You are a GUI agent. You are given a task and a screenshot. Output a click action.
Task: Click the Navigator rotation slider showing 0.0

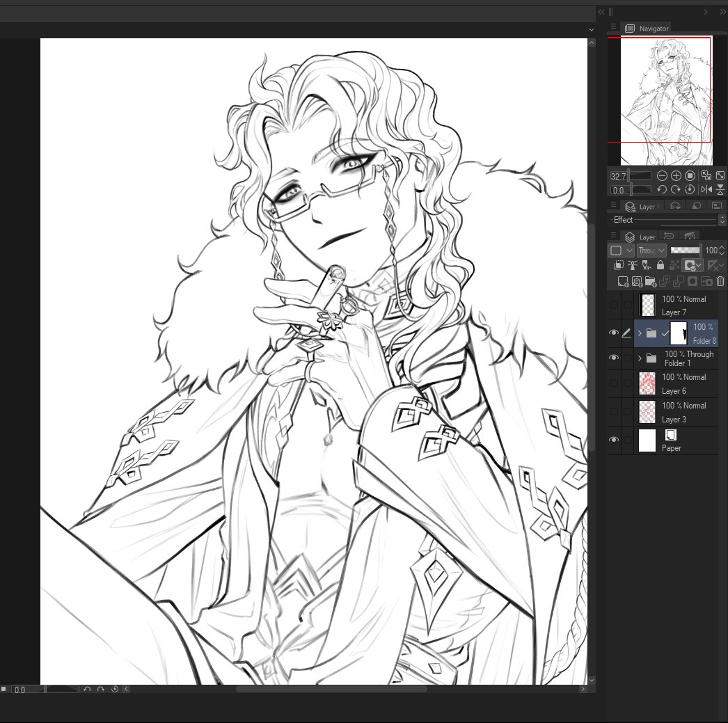(x=631, y=190)
